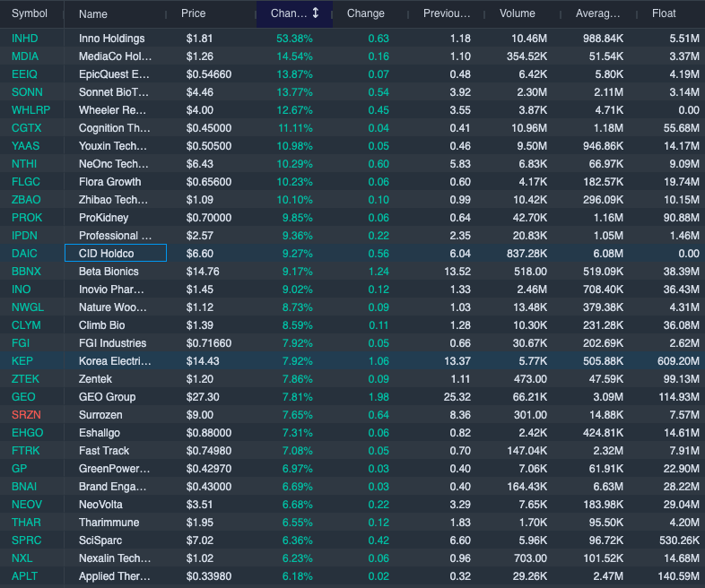Screen dimensions: 705x588
Task: Open the ZTEK ticker symbol
Action: 25,379
